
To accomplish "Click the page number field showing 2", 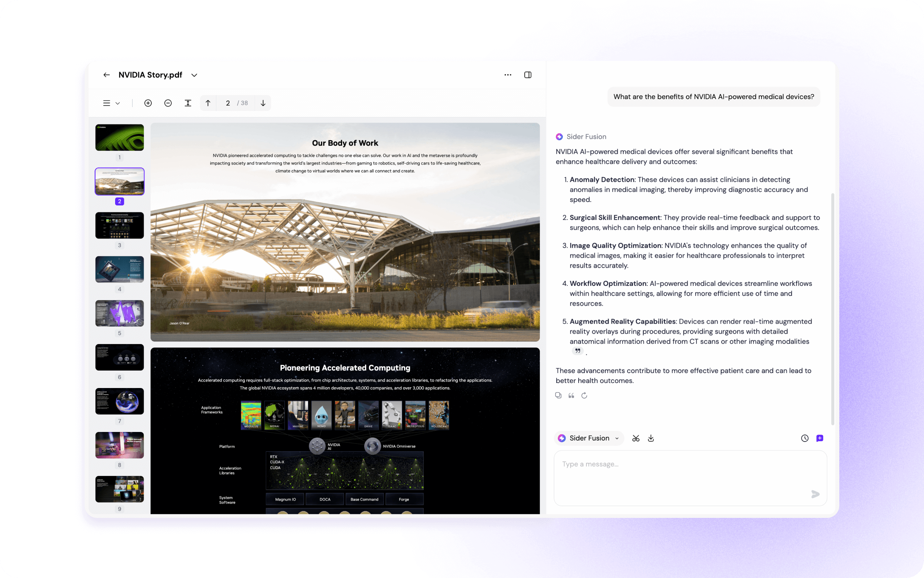I will point(228,103).
